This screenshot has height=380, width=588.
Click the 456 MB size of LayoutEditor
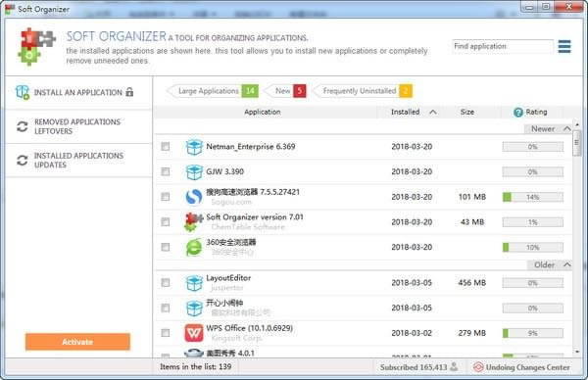[471, 283]
